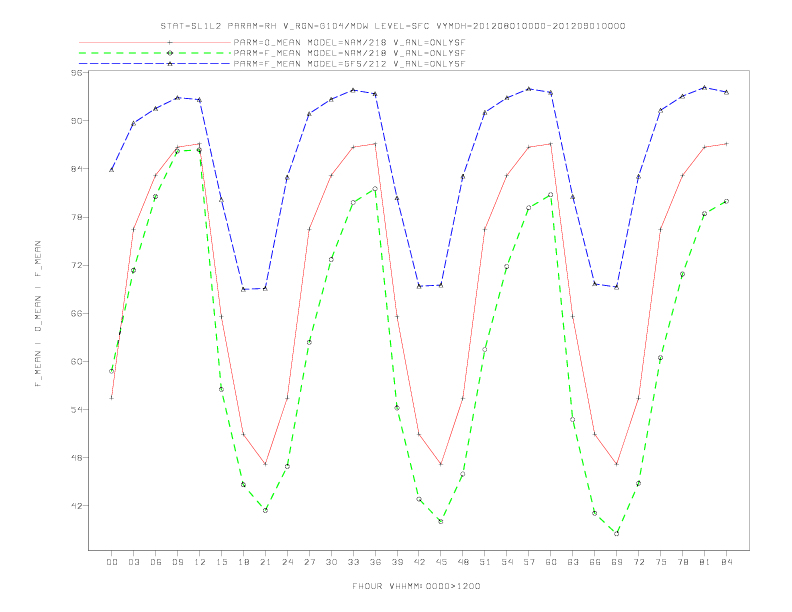The height and width of the screenshot is (612, 792).
Task: Click the green circle data point at hour 69
Action: point(617,533)
